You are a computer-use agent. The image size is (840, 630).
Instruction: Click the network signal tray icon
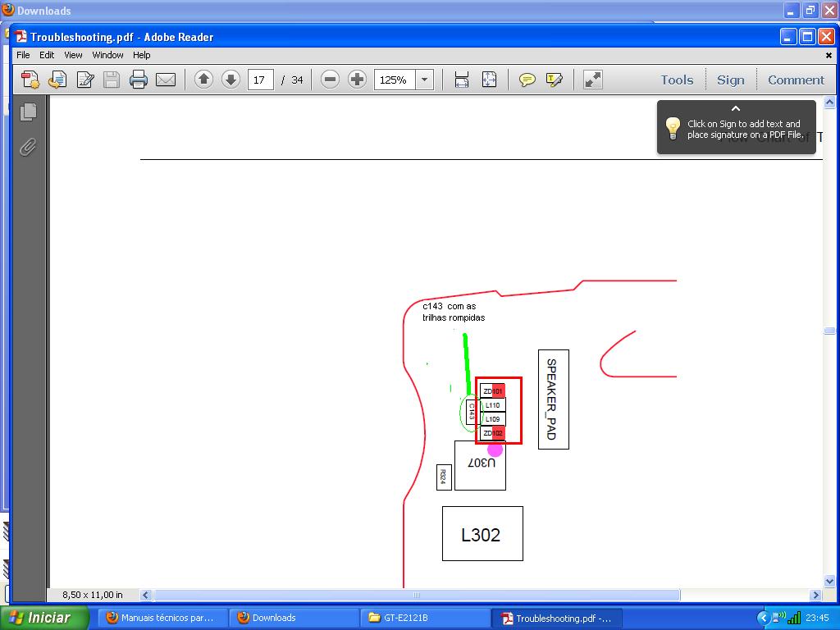tap(794, 618)
